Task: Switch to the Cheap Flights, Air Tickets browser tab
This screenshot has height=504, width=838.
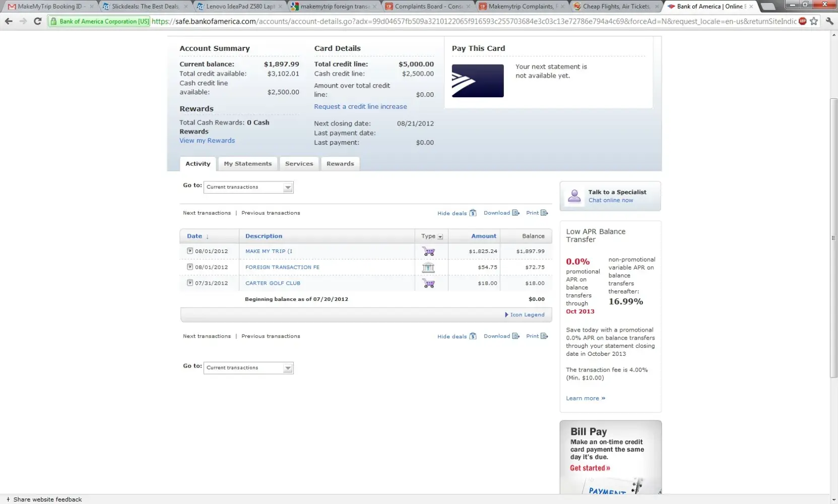Action: click(x=616, y=7)
